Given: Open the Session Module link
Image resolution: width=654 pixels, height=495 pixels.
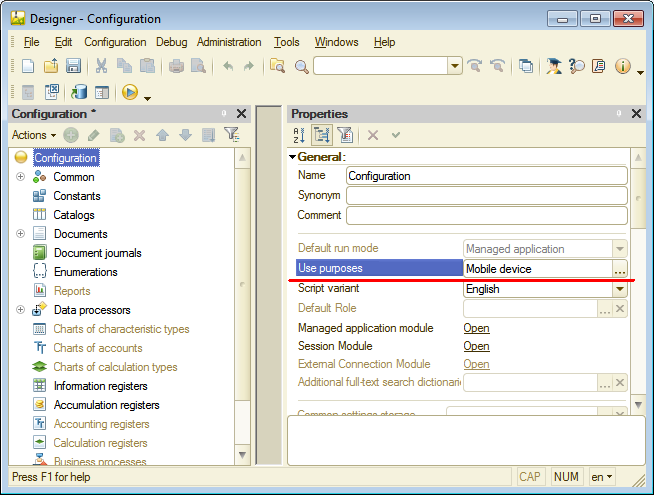Looking at the screenshot, I should (x=476, y=346).
